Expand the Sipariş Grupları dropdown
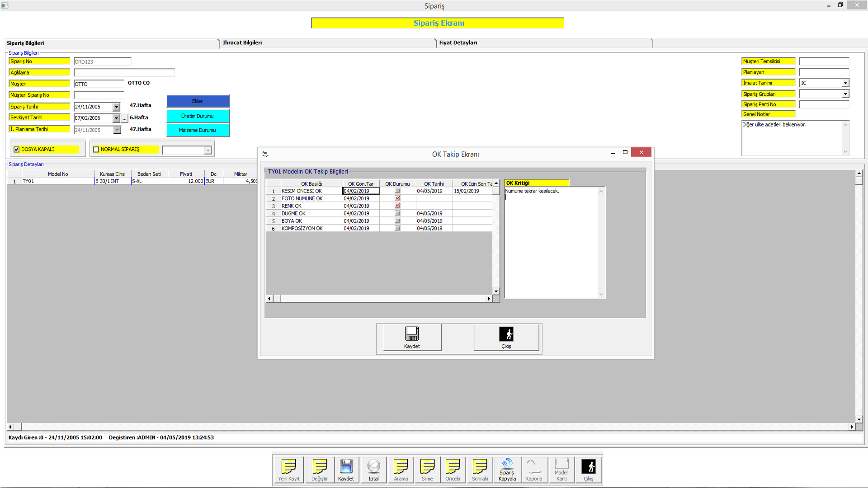The height and width of the screenshot is (488, 868). [845, 94]
